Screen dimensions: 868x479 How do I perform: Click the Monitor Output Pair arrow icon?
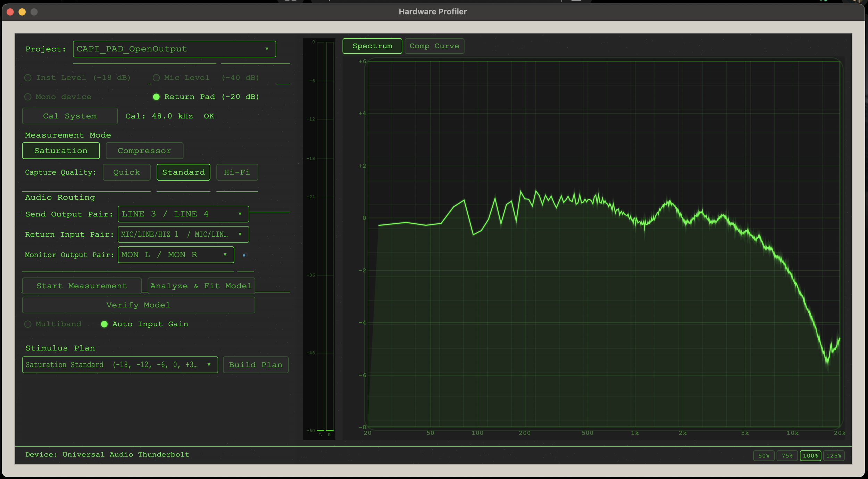pyautogui.click(x=225, y=255)
